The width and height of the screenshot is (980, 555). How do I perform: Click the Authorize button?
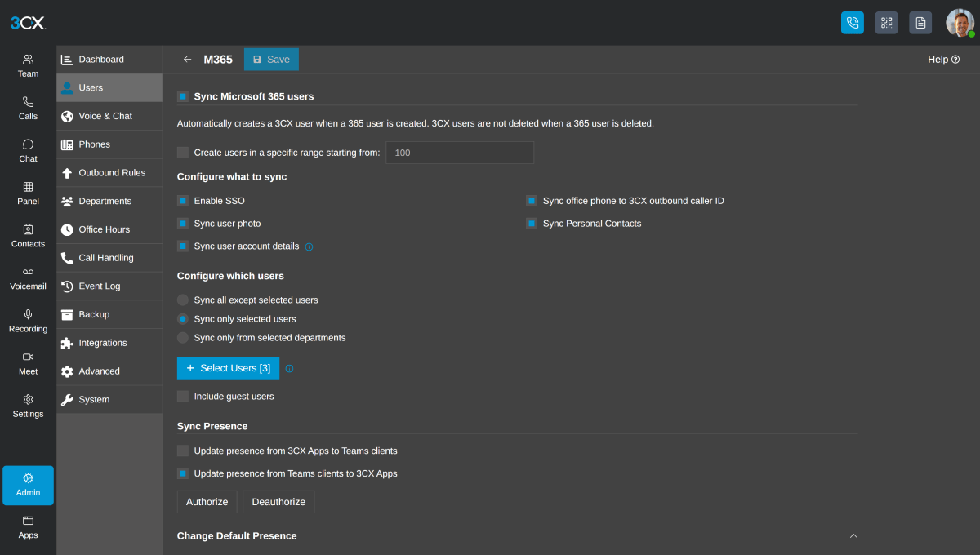[207, 502]
